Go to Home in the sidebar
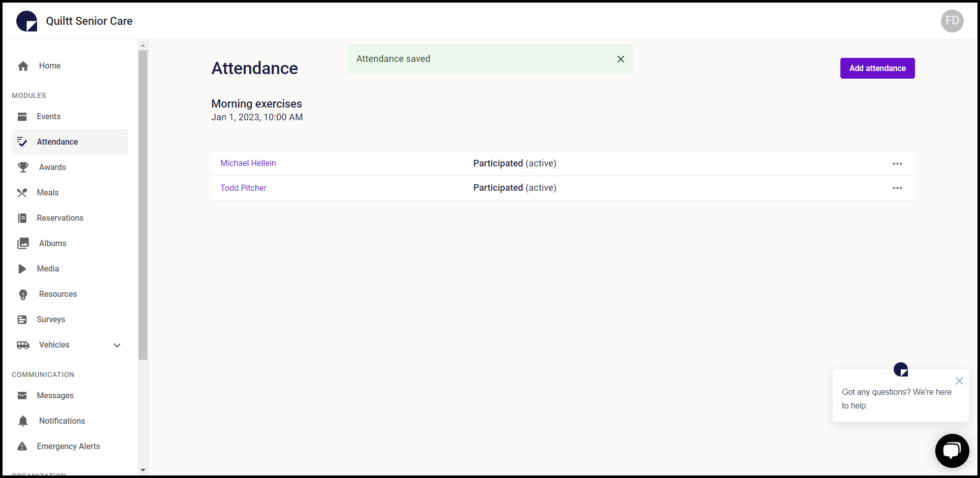The width and height of the screenshot is (980, 478). click(49, 65)
